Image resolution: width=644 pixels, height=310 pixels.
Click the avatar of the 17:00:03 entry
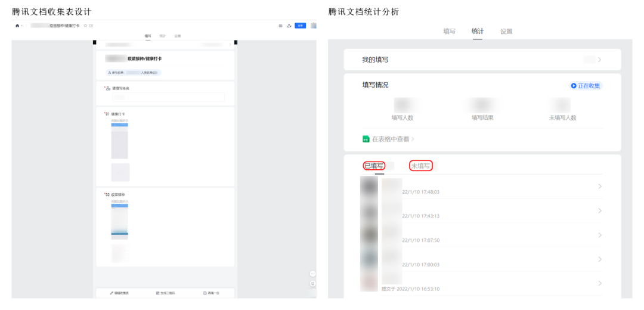click(x=369, y=259)
